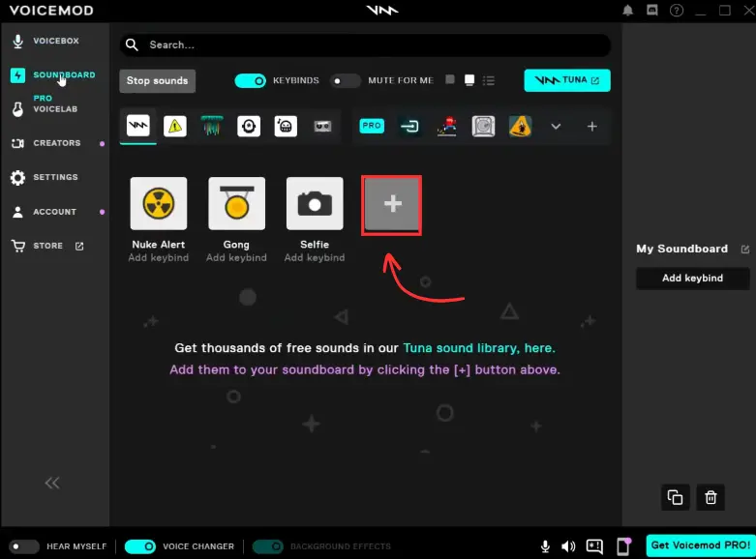Open the phone device icon
The height and width of the screenshot is (559, 756).
(x=624, y=546)
